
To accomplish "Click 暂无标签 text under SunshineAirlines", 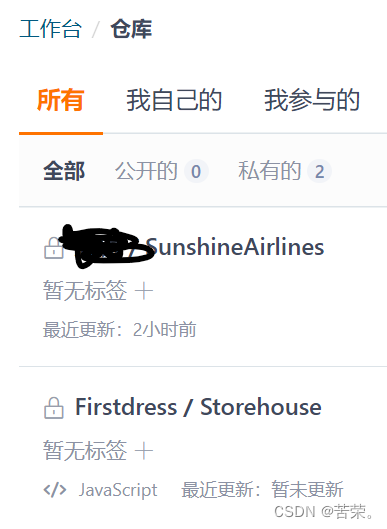I will [x=85, y=291].
